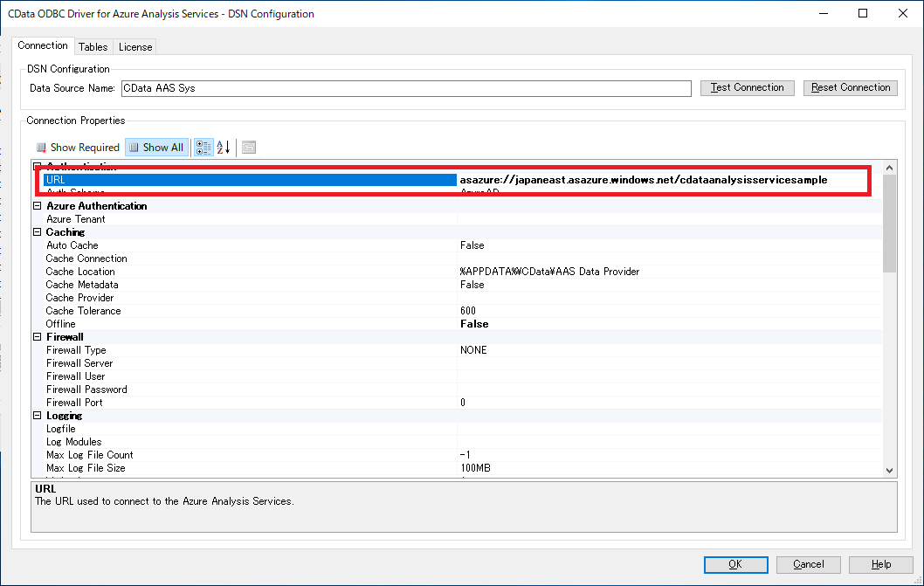Collapse the Logging category

pyautogui.click(x=38, y=416)
